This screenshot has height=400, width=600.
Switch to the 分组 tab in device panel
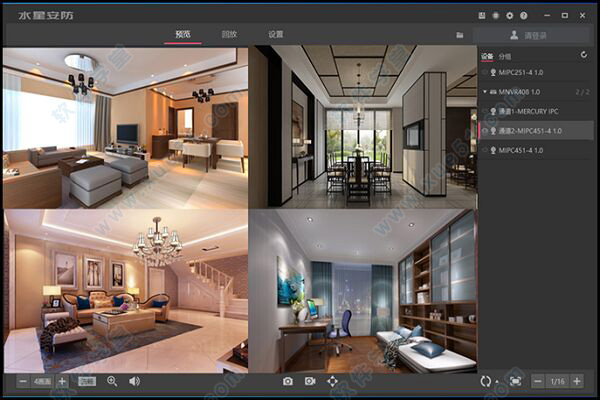(504, 56)
